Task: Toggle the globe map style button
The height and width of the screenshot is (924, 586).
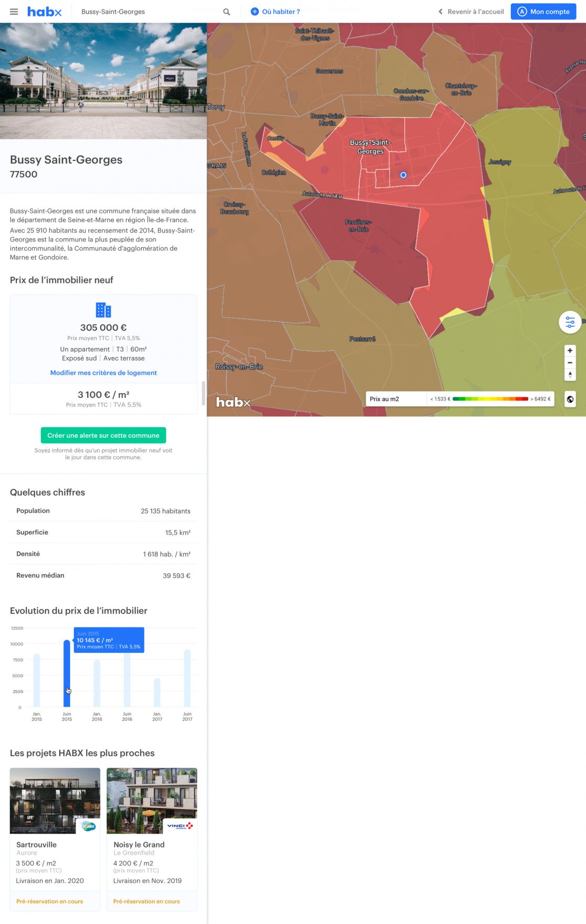Action: pyautogui.click(x=570, y=399)
